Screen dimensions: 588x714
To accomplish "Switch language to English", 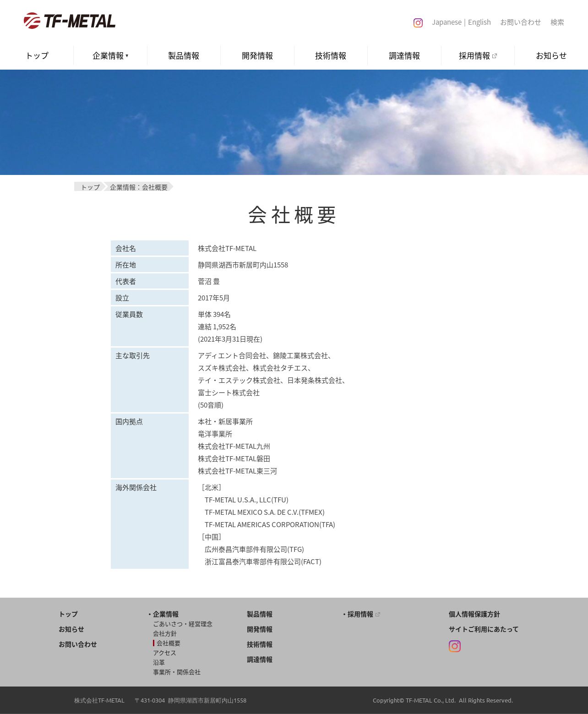I will click(479, 22).
